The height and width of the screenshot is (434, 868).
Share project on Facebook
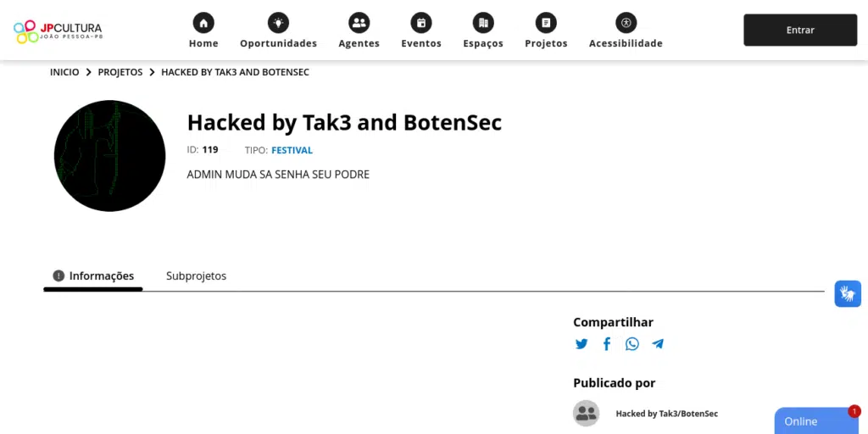coord(607,344)
